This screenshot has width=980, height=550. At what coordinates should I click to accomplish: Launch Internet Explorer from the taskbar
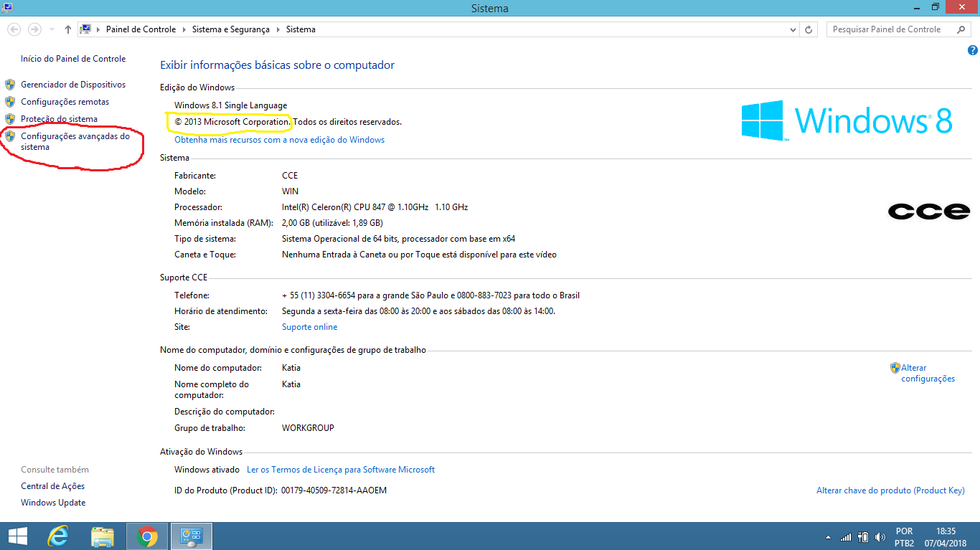58,536
